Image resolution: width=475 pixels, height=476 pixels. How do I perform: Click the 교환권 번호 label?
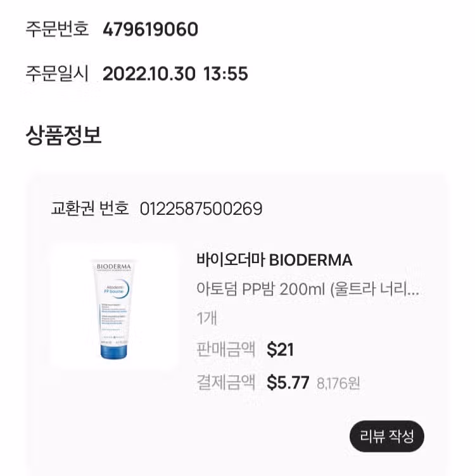coord(90,209)
